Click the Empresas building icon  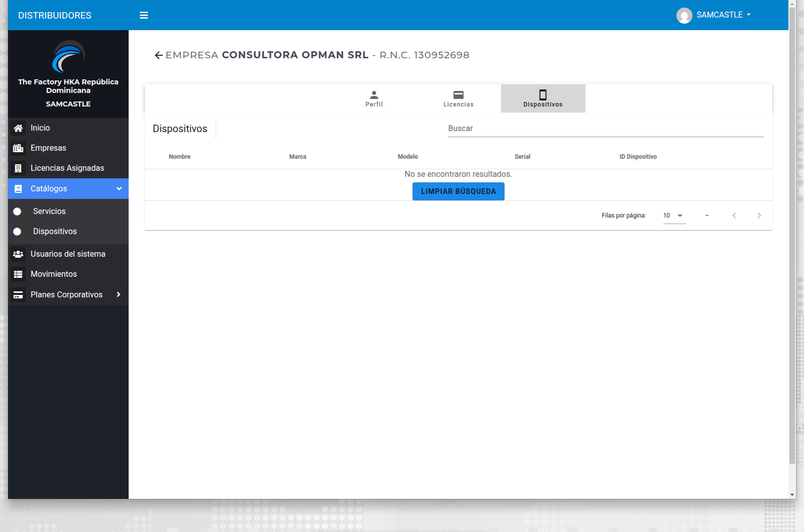pos(18,148)
